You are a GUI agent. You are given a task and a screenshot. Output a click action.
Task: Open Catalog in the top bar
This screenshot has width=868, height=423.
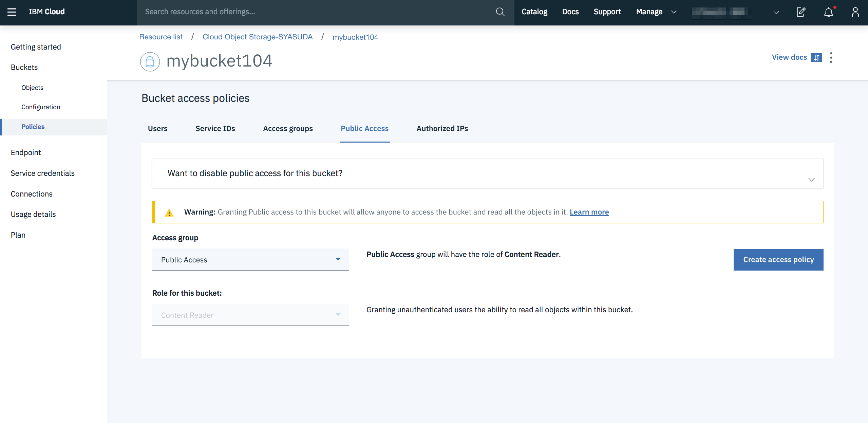point(534,12)
